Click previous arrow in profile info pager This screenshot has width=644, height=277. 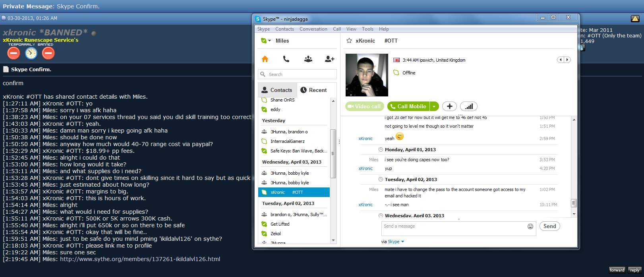(561, 60)
